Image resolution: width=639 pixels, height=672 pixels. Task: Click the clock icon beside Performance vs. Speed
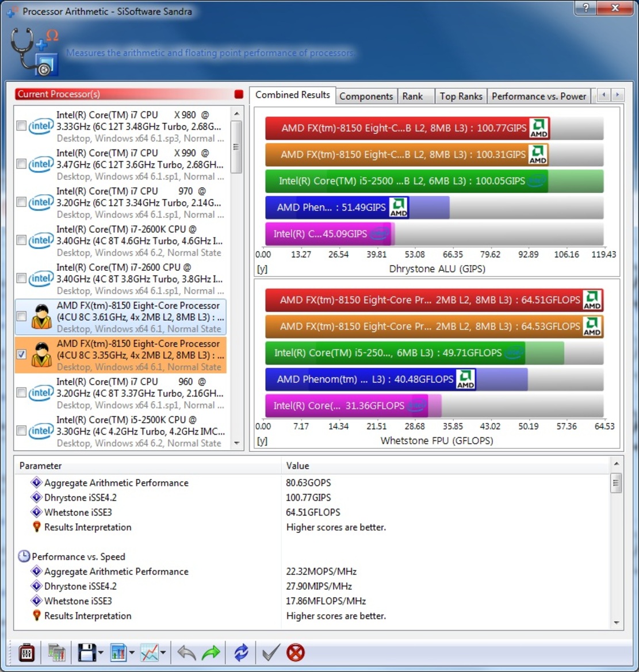tap(24, 556)
